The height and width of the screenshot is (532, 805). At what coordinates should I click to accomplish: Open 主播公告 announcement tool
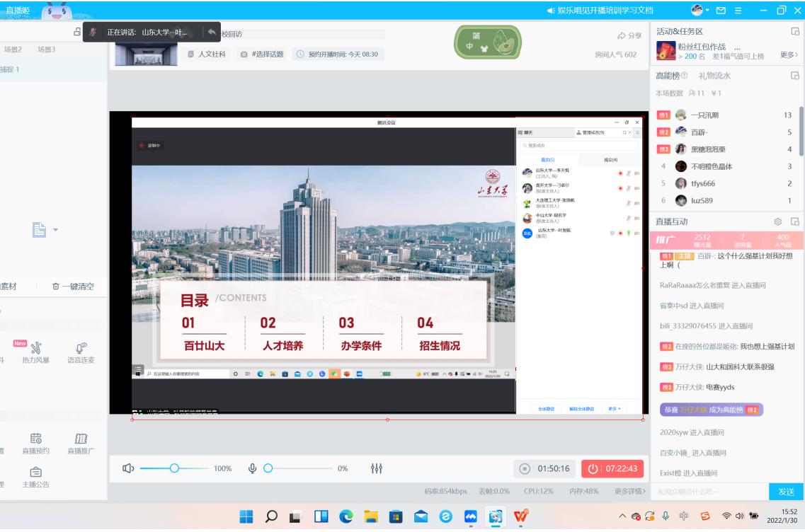35,478
